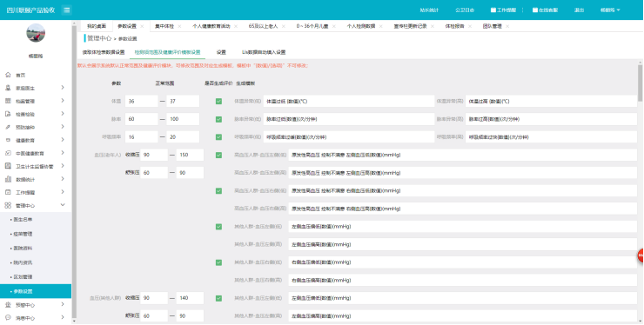Expand the 预防接种 menu chevron

63,127
